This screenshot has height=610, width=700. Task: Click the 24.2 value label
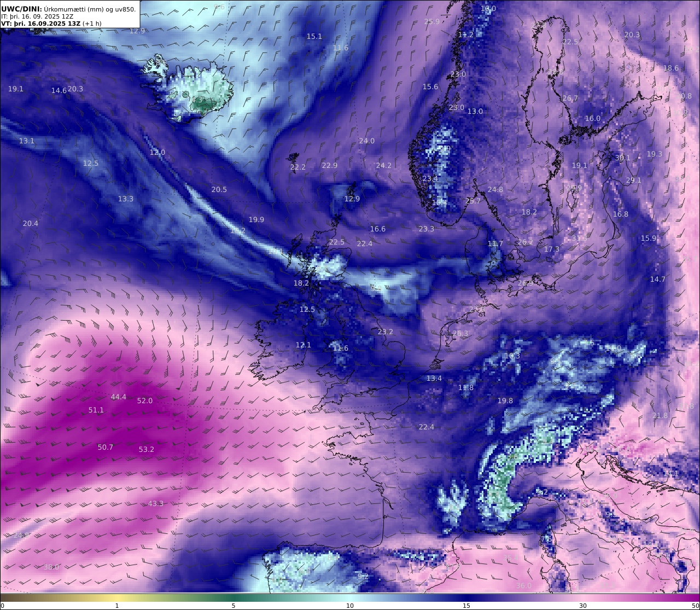click(x=383, y=165)
